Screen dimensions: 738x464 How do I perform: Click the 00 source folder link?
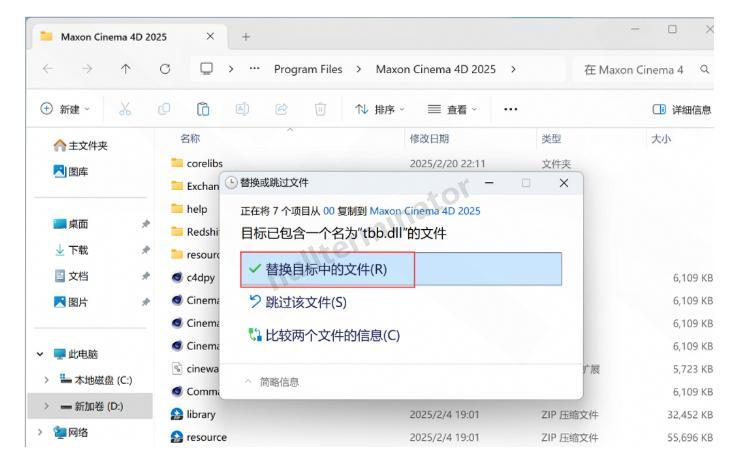tap(329, 211)
